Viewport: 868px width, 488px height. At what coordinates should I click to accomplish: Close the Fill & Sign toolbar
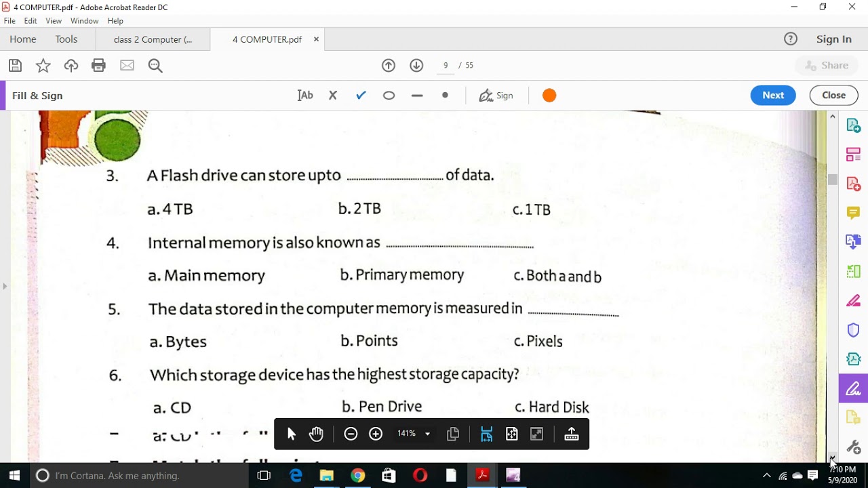pyautogui.click(x=833, y=96)
